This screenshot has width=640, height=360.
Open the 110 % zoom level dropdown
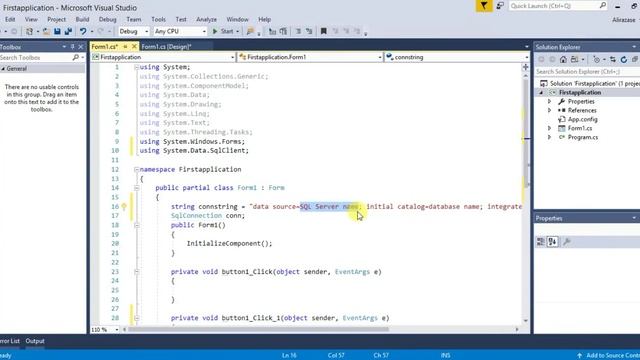[x=117, y=329]
